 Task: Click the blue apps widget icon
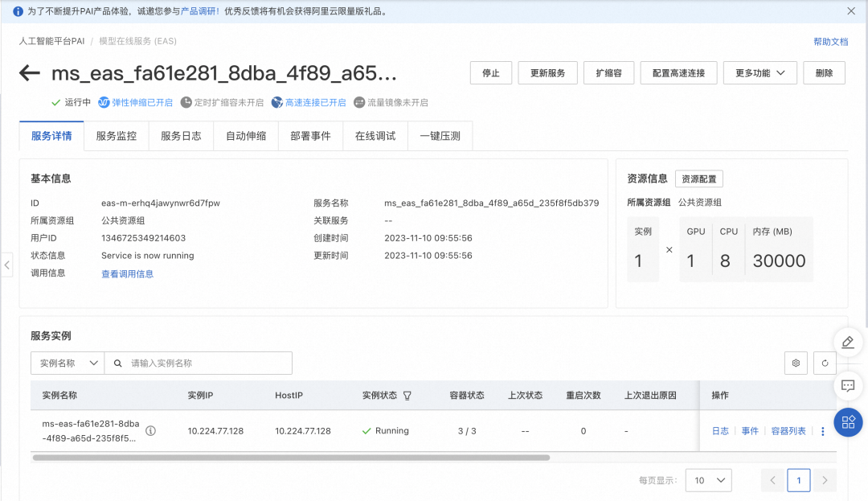(x=848, y=422)
